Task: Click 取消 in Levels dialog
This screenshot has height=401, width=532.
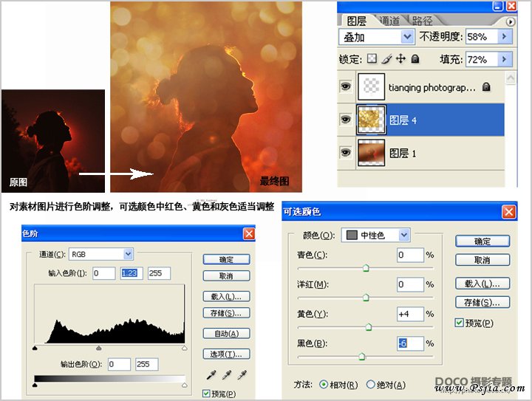Action: pos(226,276)
